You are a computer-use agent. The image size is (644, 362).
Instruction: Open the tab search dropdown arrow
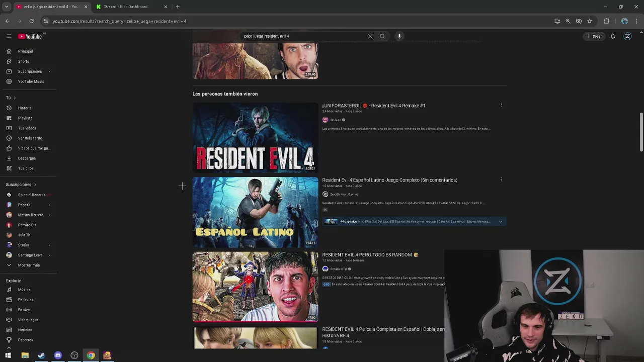(7, 7)
